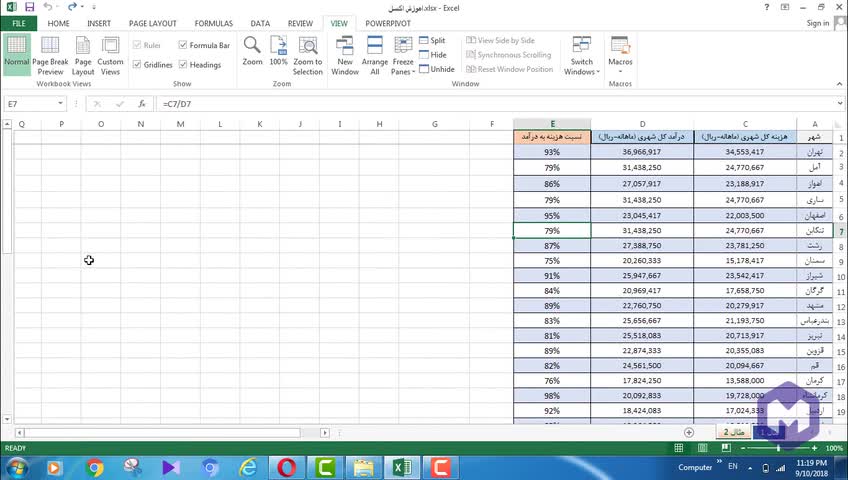Click Windows Start button
The width and height of the screenshot is (848, 480).
pyautogui.click(x=17, y=468)
